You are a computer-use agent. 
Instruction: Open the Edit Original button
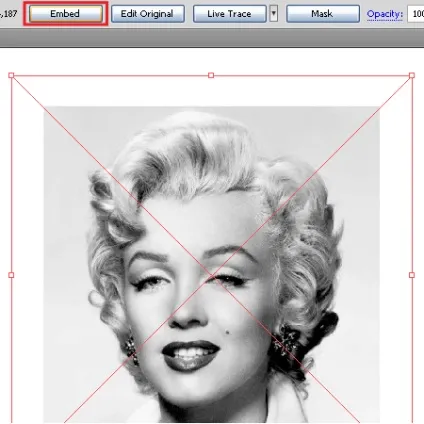(x=148, y=14)
